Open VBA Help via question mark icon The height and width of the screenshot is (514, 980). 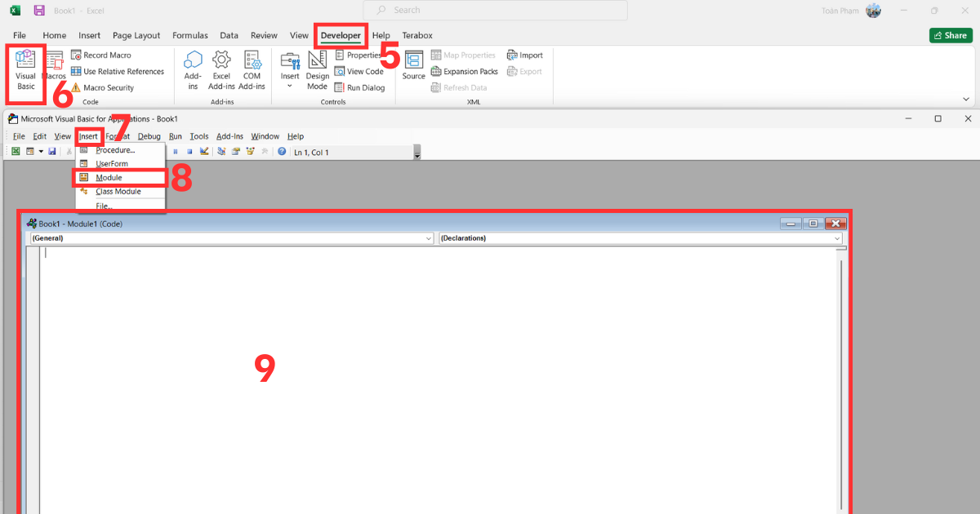(281, 152)
